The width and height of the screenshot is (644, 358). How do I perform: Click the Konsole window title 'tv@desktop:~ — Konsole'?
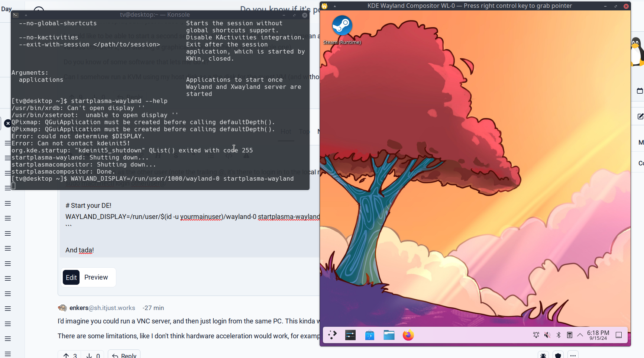pyautogui.click(x=155, y=15)
